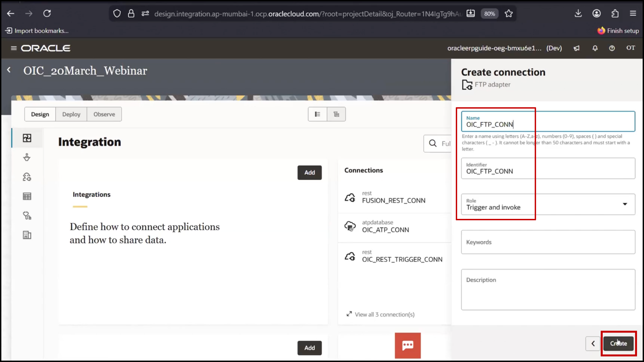The width and height of the screenshot is (644, 362).
Task: Click Create to create the connection
Action: [x=619, y=344]
